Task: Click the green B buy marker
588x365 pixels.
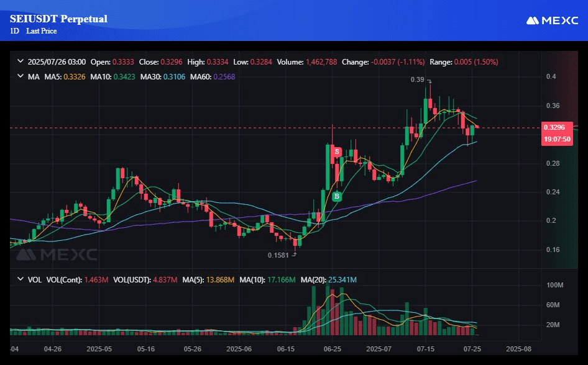Action: pyautogui.click(x=337, y=196)
